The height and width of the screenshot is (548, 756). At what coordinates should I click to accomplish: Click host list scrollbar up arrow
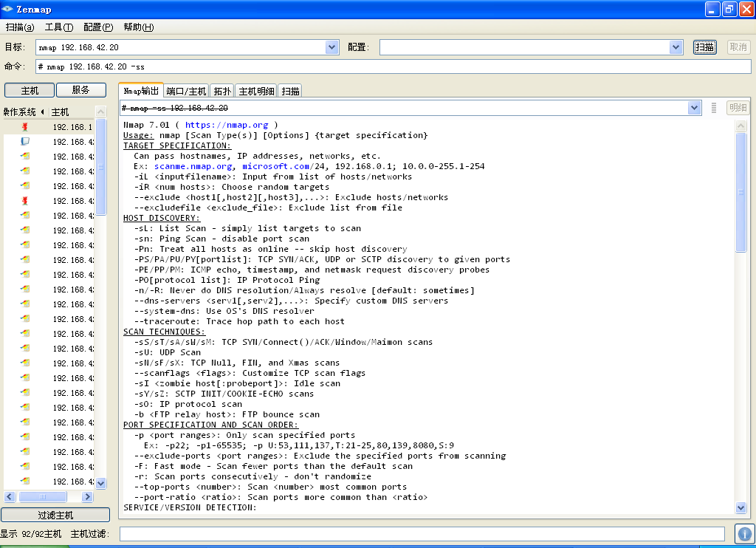click(100, 112)
